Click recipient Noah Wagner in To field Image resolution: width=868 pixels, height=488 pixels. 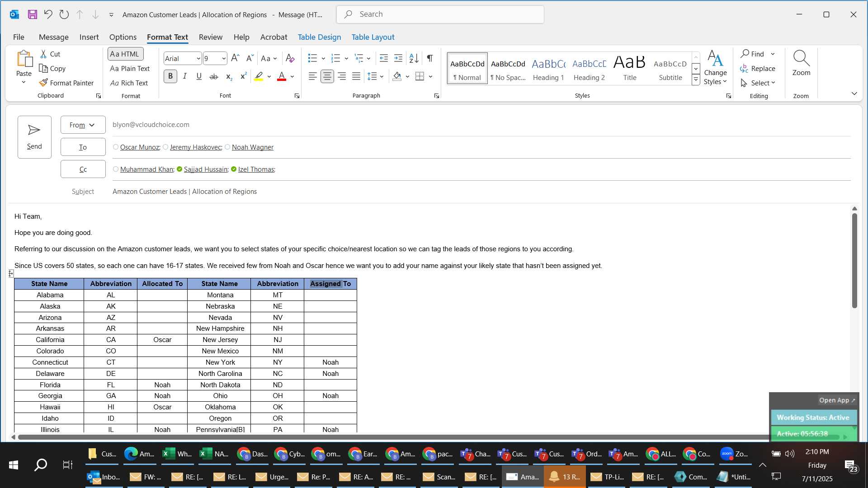(252, 147)
